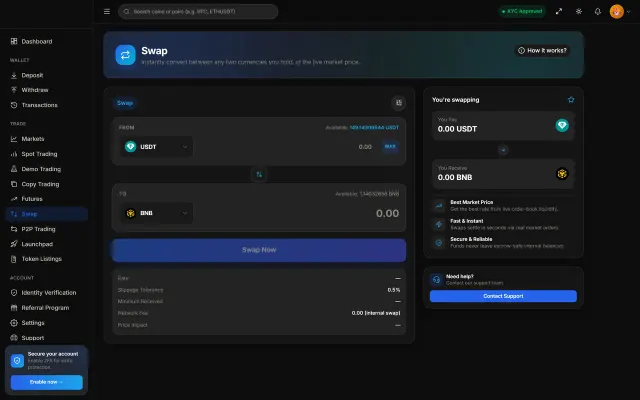Screen dimensions: 640x400
Task: Select the Swap tab pill
Action: (x=125, y=103)
